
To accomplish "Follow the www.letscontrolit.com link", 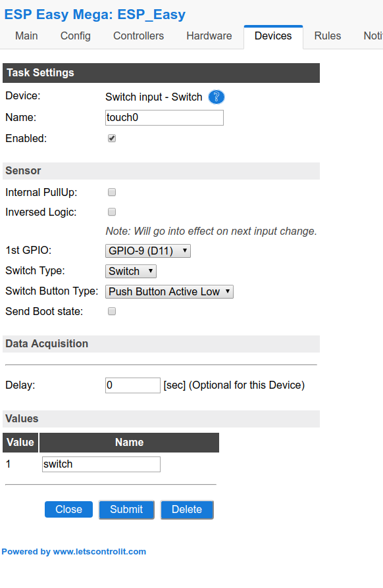I will pyautogui.click(x=99, y=552).
